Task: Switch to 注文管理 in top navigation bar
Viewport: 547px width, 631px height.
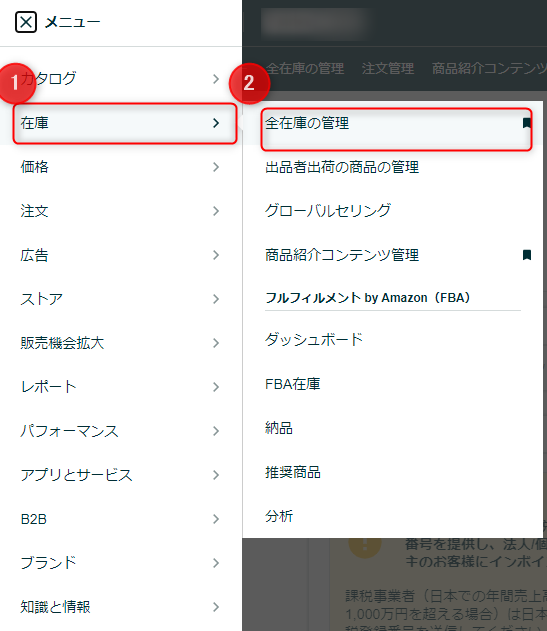Action: tap(388, 68)
